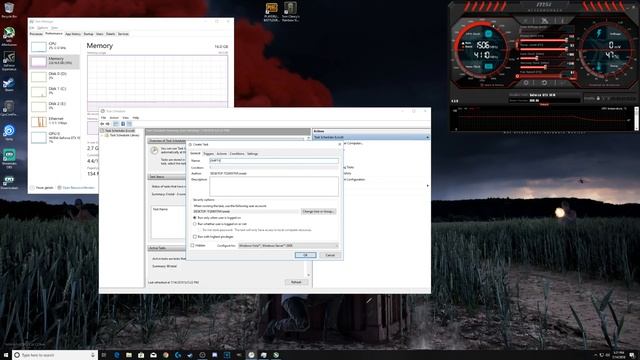Switch to Processes tab in Task Manager
The image size is (640, 360).
pos(36,34)
